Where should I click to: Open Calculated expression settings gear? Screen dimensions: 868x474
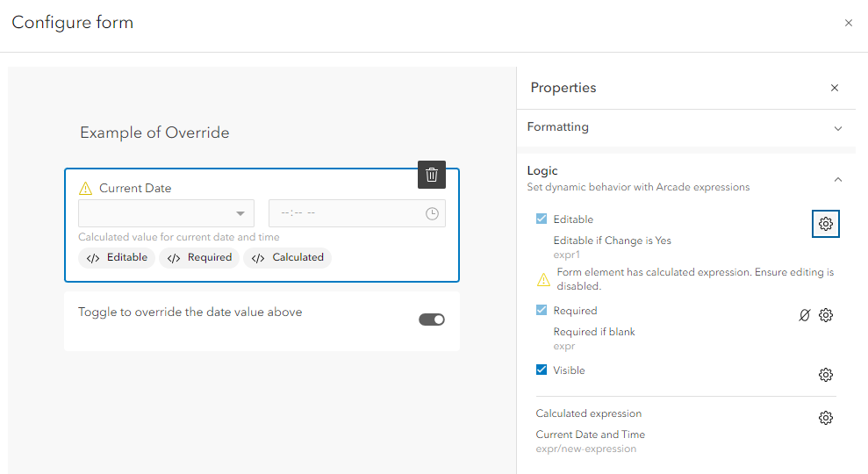(x=826, y=418)
